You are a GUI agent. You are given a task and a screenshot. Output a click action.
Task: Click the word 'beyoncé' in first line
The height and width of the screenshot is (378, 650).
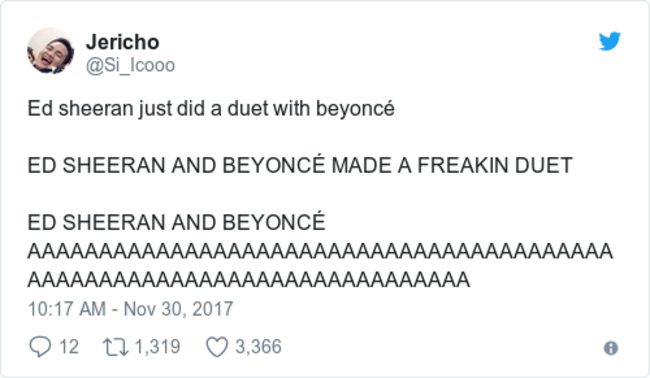[355, 109]
